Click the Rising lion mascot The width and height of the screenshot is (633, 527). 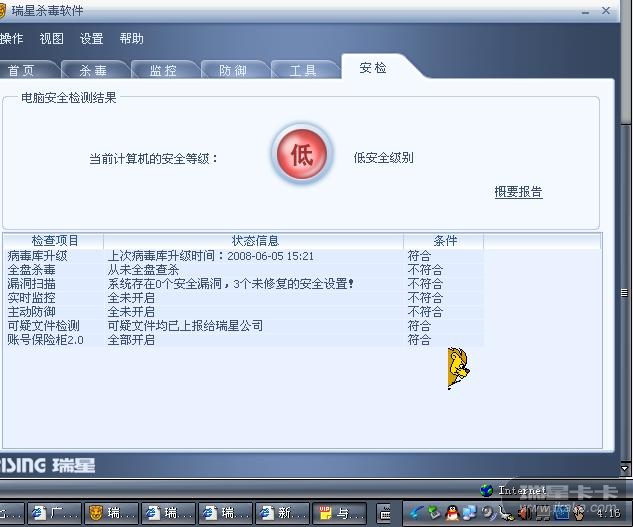pos(458,368)
